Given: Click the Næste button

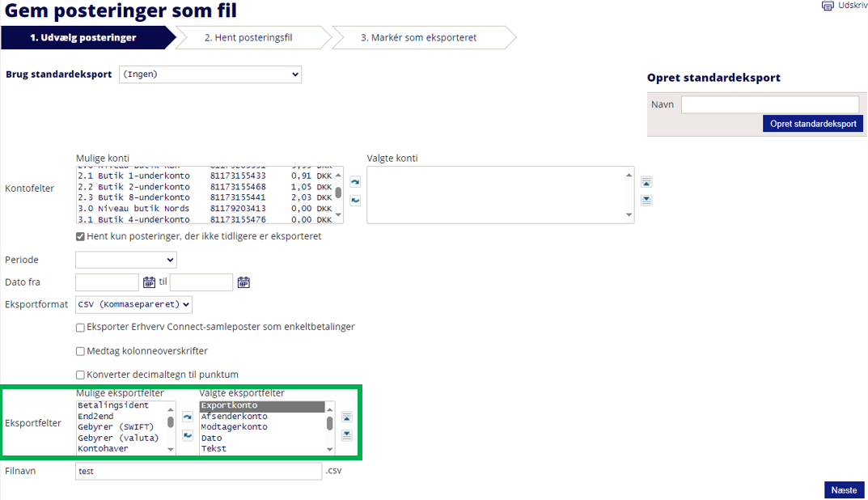Looking at the screenshot, I should pos(845,490).
